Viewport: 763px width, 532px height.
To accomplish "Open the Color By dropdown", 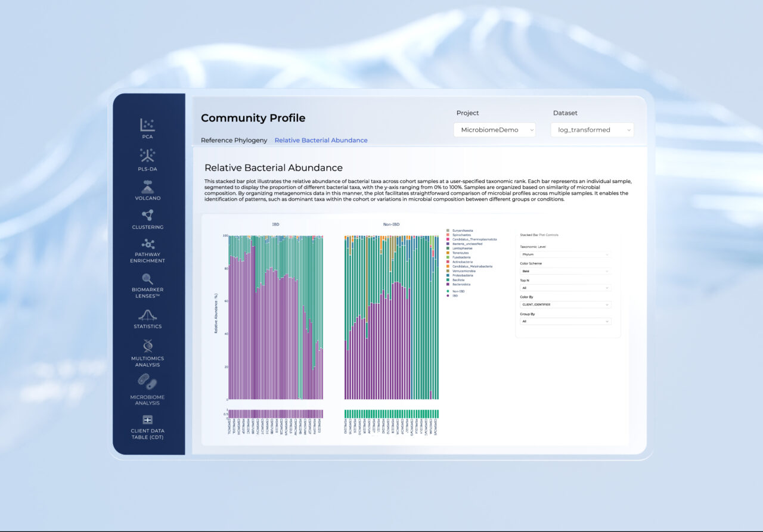I will tap(566, 304).
